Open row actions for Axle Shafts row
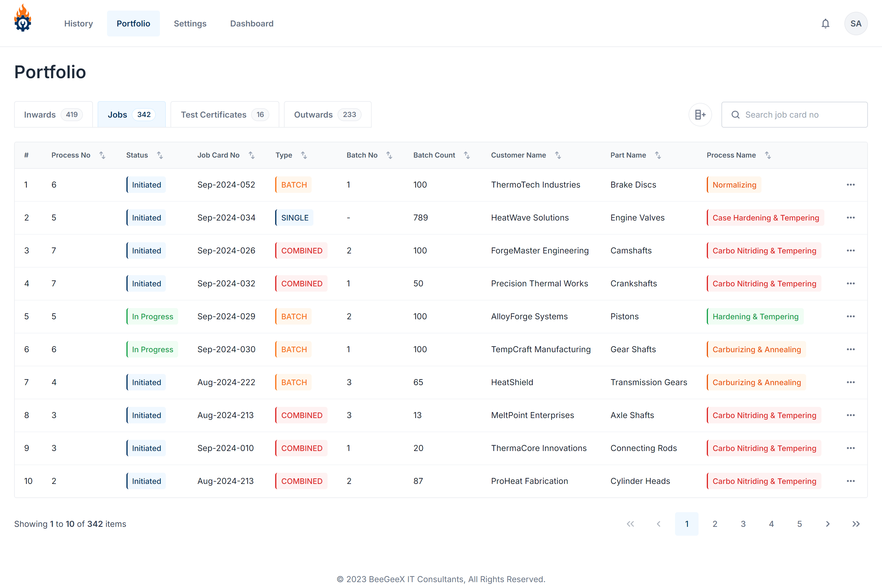Screen dimensions: 882x588 [851, 415]
